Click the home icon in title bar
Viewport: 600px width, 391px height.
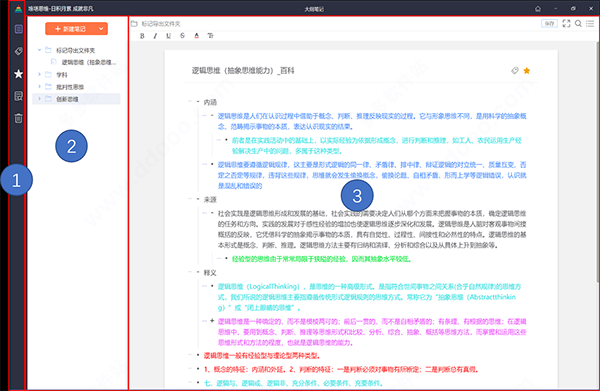pyautogui.click(x=538, y=9)
